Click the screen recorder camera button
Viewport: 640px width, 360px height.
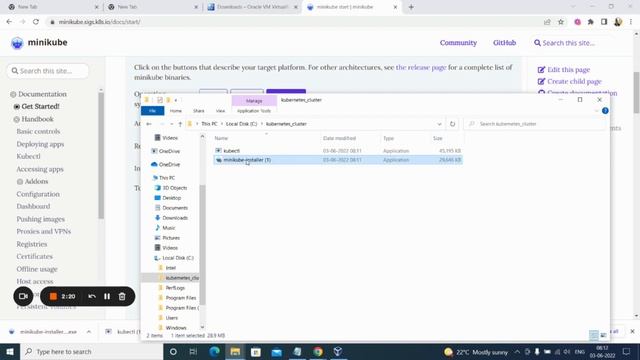pyautogui.click(x=23, y=296)
